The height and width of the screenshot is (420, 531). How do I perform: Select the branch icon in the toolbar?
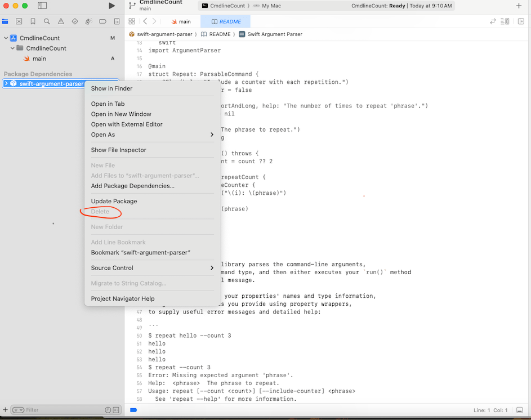pos(132,6)
